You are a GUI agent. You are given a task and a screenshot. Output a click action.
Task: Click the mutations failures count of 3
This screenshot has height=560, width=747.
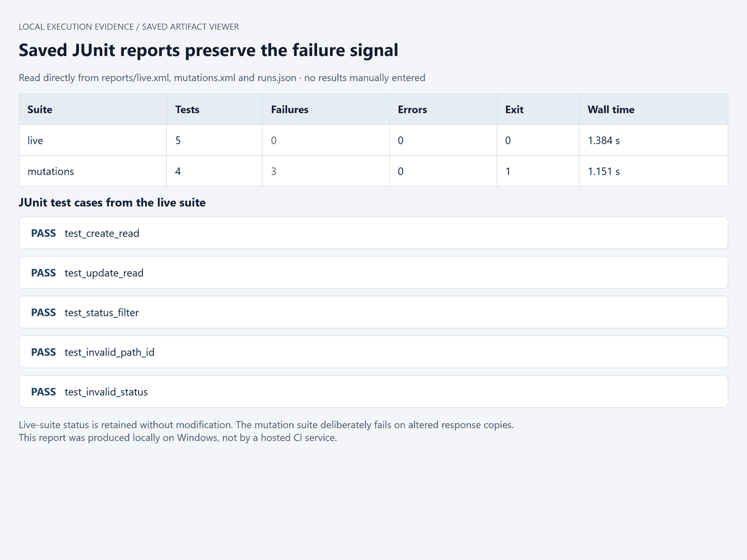pyautogui.click(x=274, y=171)
